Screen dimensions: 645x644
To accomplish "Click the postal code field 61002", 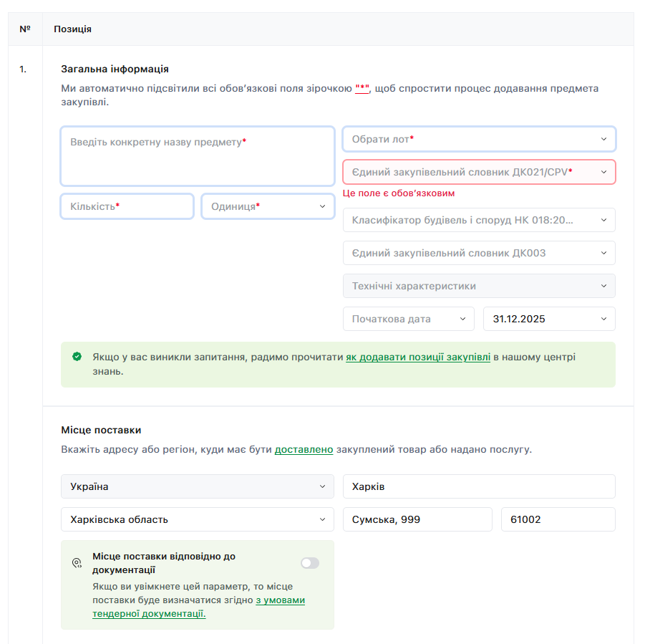I will [x=558, y=519].
